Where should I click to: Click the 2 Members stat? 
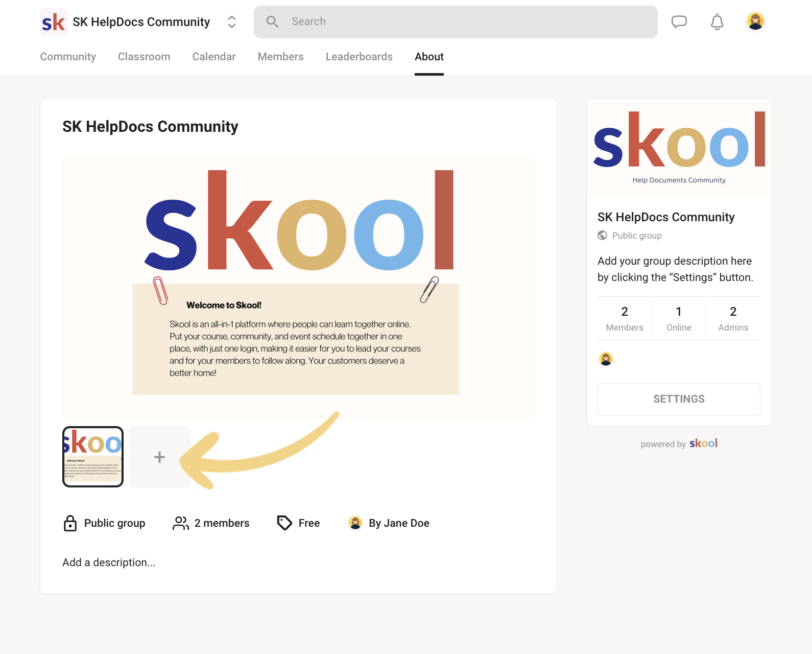(625, 319)
